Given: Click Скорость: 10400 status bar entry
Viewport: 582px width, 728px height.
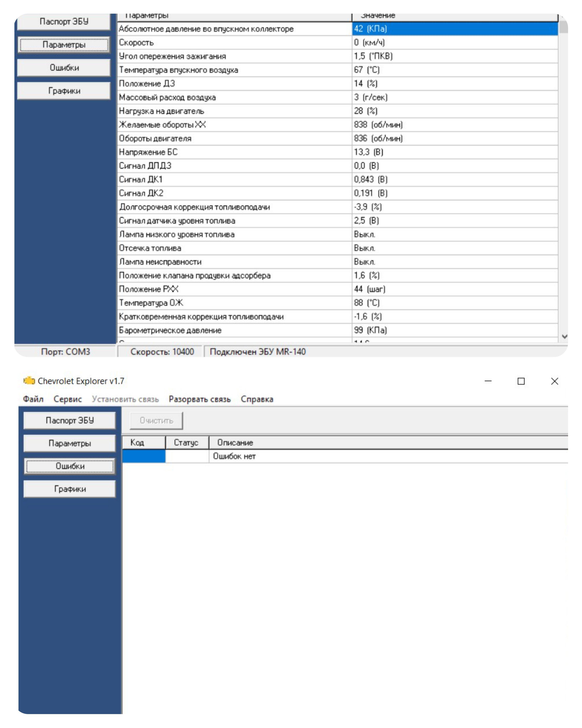Looking at the screenshot, I should (x=162, y=352).
